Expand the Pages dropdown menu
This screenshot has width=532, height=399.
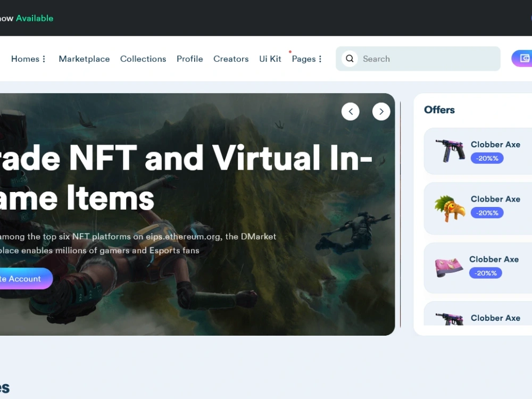point(307,59)
